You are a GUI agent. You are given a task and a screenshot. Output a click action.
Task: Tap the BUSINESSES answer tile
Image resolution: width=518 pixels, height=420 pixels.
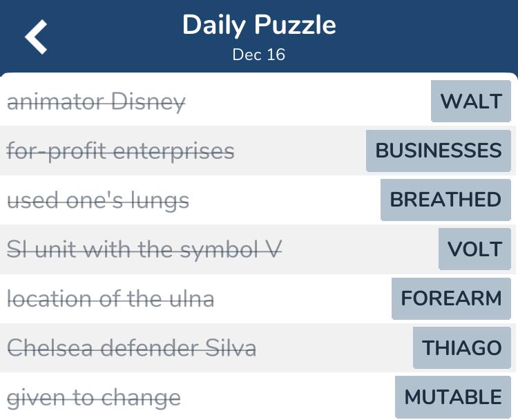(x=439, y=151)
